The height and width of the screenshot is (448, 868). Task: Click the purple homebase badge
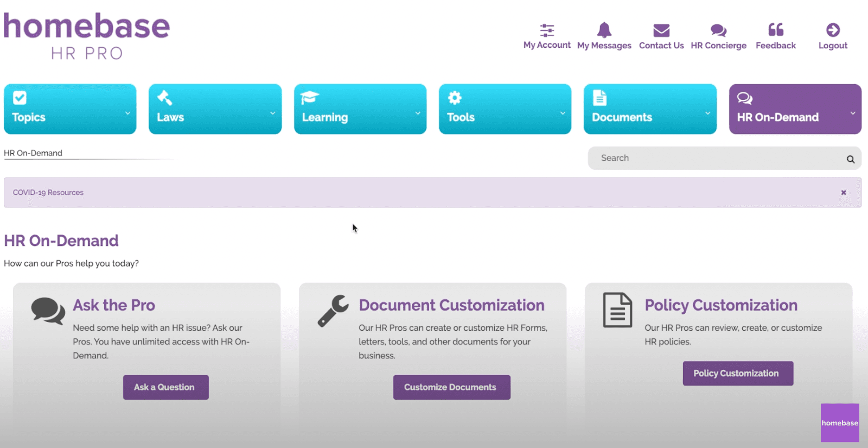(840, 422)
